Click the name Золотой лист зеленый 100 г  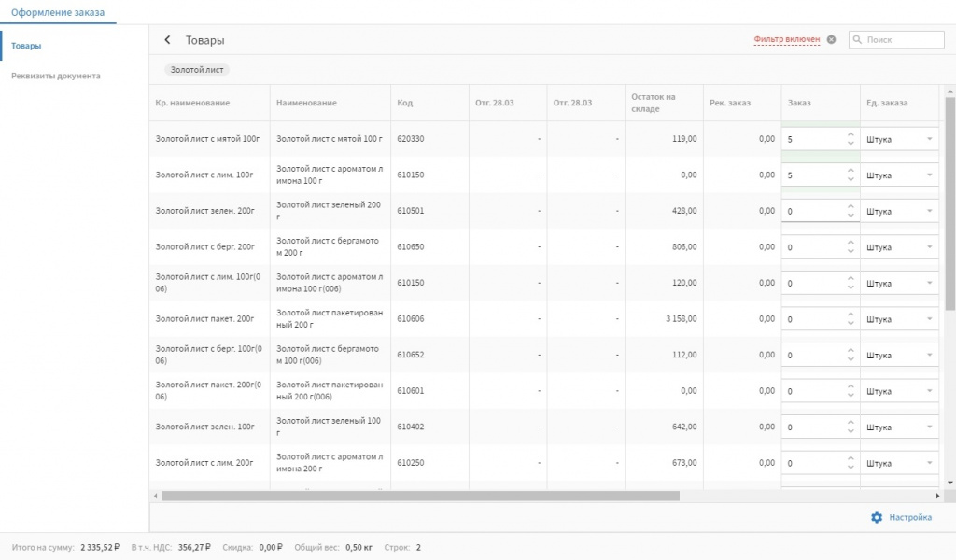[x=330, y=427]
